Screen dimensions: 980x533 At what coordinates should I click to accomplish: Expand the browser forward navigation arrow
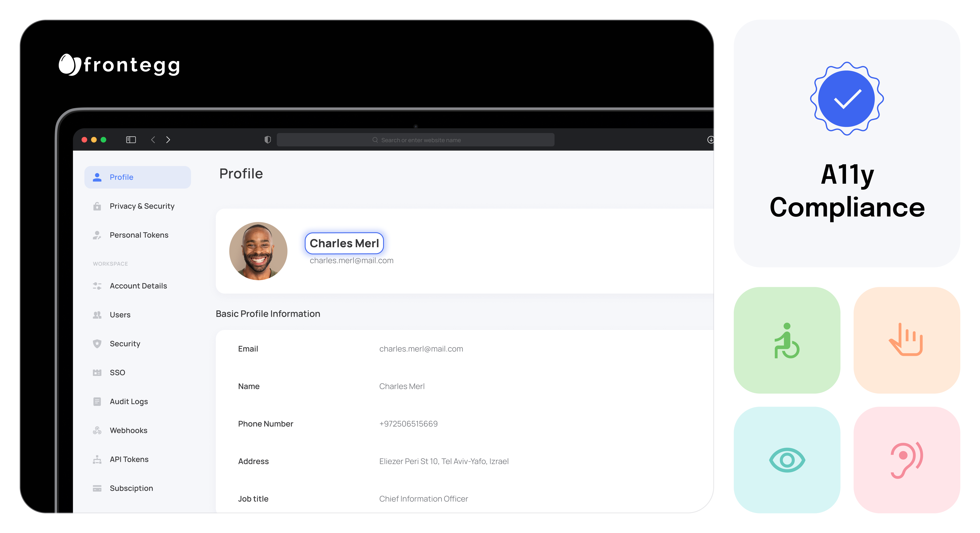click(168, 140)
